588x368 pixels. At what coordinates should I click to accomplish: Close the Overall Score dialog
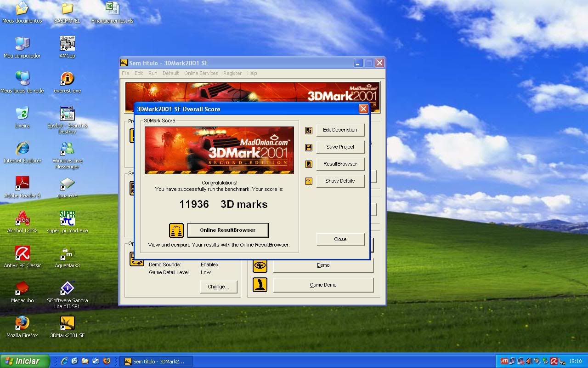(x=363, y=109)
